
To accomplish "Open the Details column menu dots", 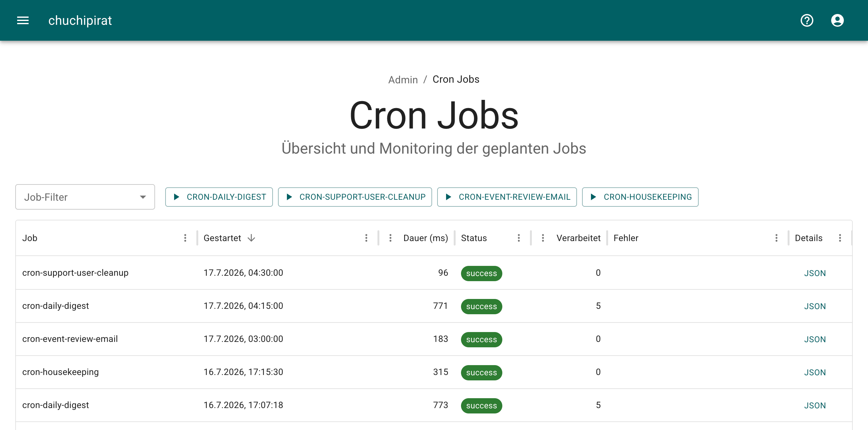I will pyautogui.click(x=840, y=238).
